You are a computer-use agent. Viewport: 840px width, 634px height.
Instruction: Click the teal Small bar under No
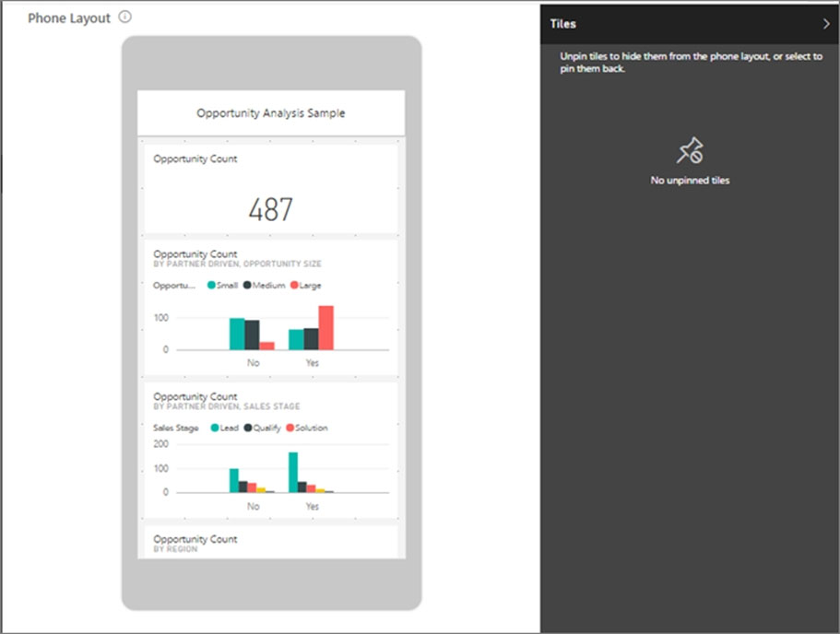[x=237, y=334]
